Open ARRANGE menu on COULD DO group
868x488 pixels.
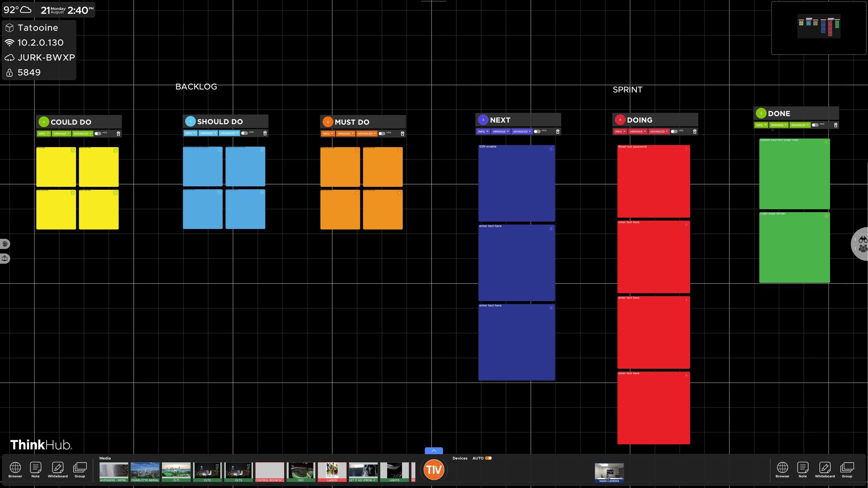point(61,134)
